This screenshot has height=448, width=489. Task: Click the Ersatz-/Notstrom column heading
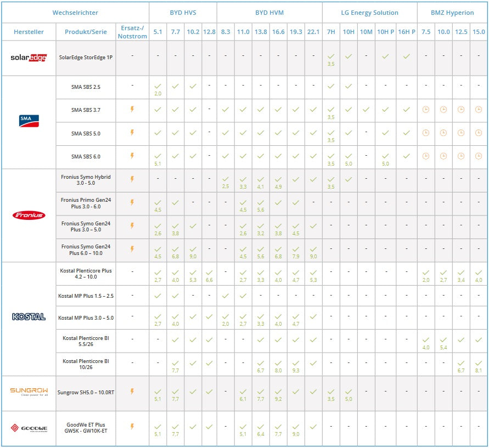point(132,32)
